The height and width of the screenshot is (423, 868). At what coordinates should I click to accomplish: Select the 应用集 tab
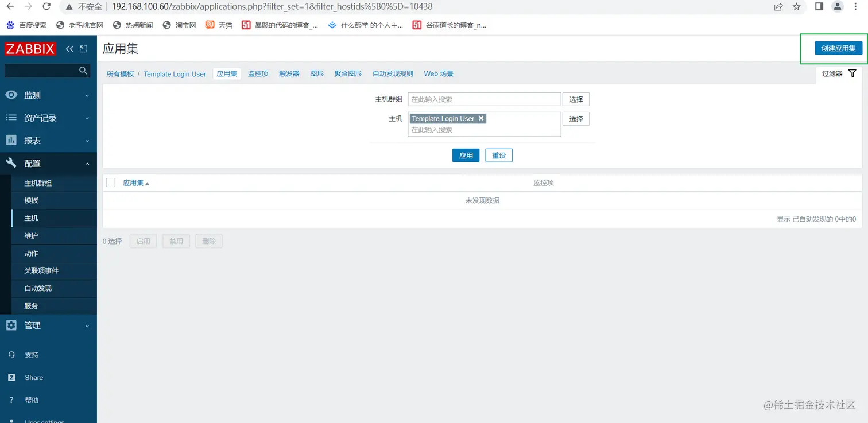click(227, 73)
